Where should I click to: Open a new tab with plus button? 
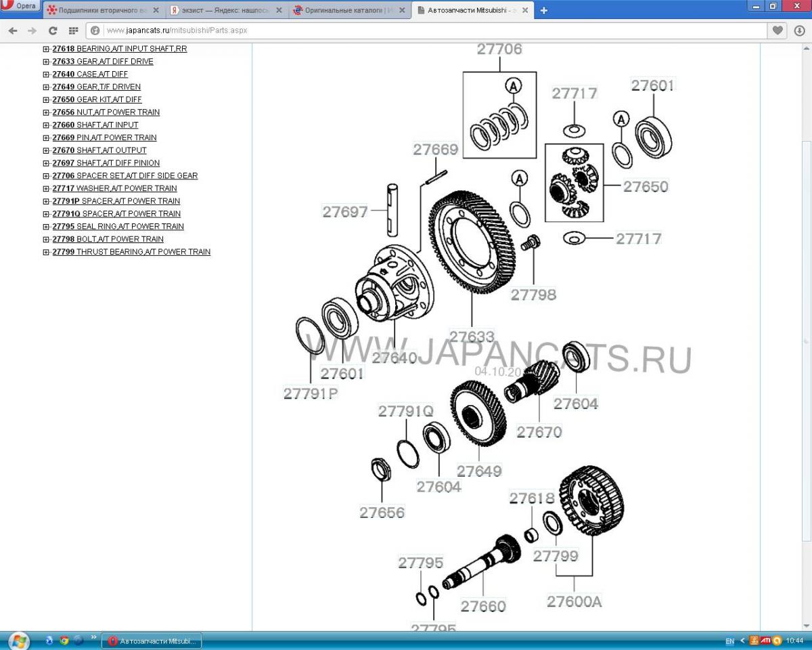coord(543,10)
